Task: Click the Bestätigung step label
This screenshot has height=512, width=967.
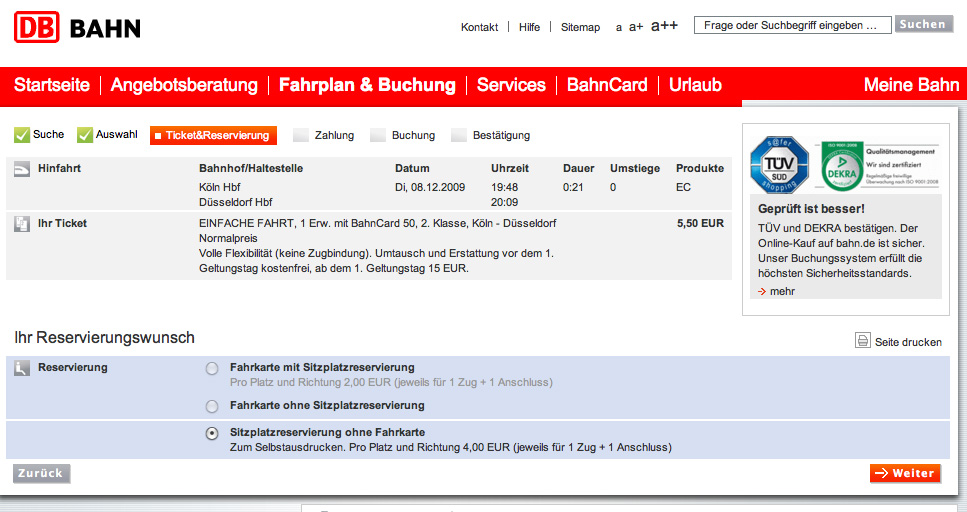Action: (501, 135)
